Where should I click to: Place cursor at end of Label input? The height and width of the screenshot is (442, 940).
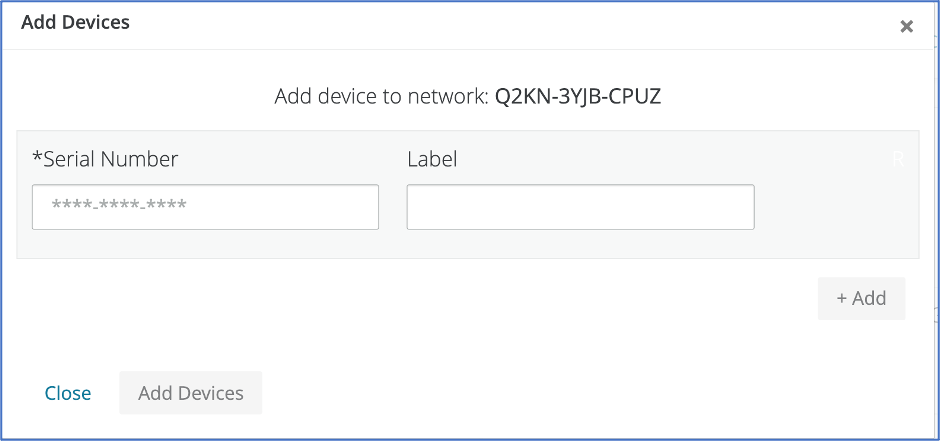[740, 207]
